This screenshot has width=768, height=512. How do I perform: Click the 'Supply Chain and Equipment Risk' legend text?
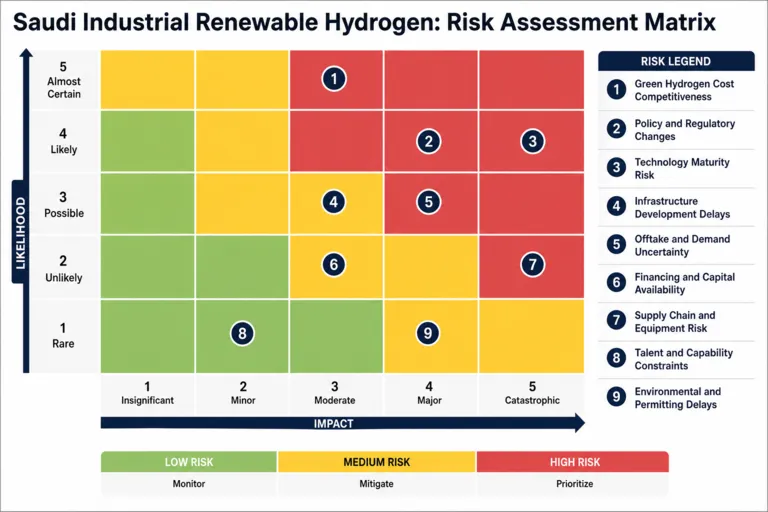click(x=674, y=322)
